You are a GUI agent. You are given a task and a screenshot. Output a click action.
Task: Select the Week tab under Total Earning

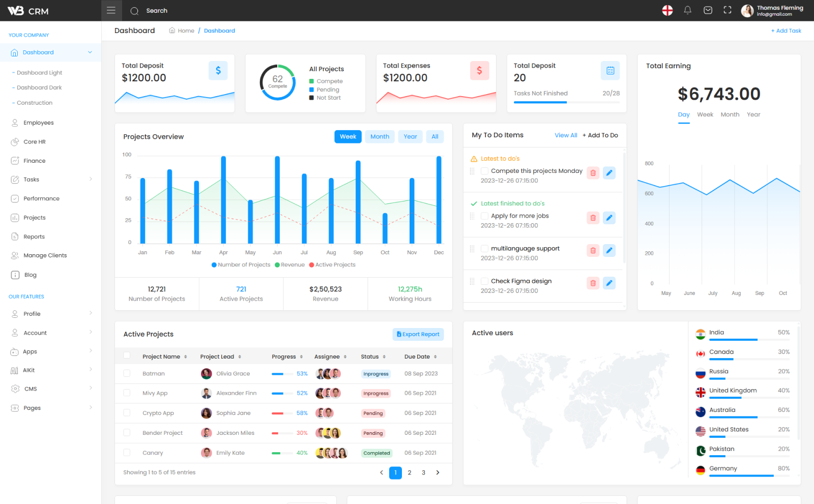coord(705,114)
